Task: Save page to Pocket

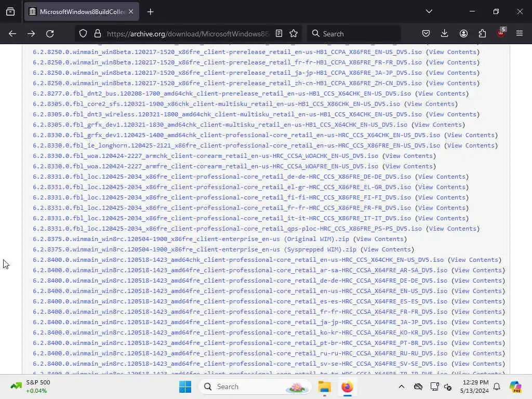Action: pos(426,34)
